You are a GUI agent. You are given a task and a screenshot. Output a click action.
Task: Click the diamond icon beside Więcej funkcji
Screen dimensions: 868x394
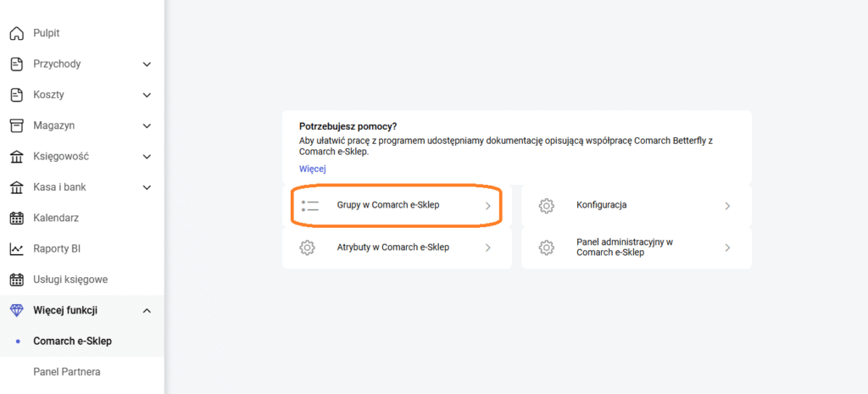(16, 310)
